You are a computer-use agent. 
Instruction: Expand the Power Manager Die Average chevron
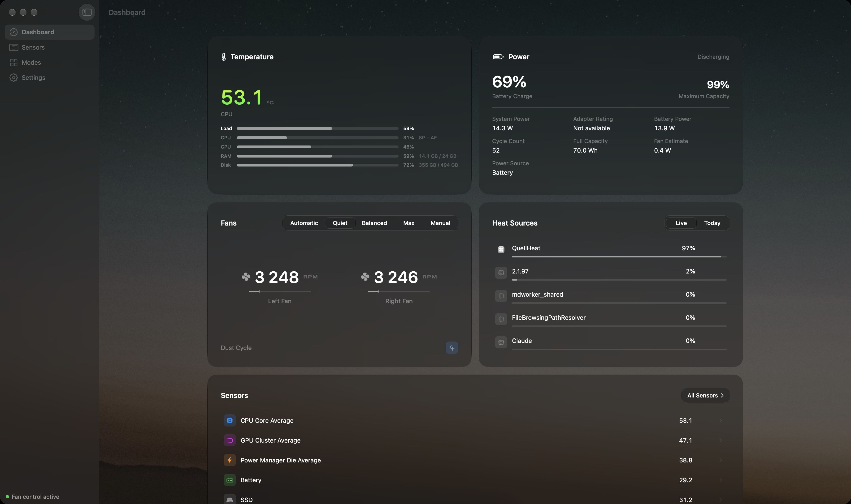tap(721, 460)
